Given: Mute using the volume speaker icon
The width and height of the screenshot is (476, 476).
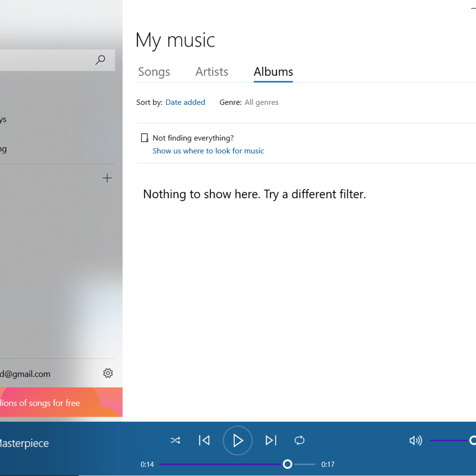Looking at the screenshot, I should [x=416, y=440].
